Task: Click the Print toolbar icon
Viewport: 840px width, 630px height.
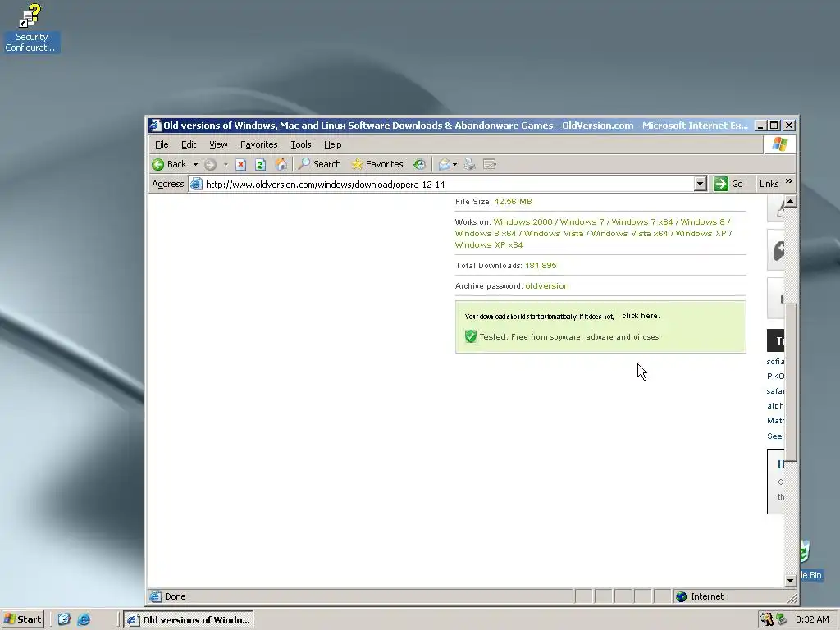Action: point(470,164)
